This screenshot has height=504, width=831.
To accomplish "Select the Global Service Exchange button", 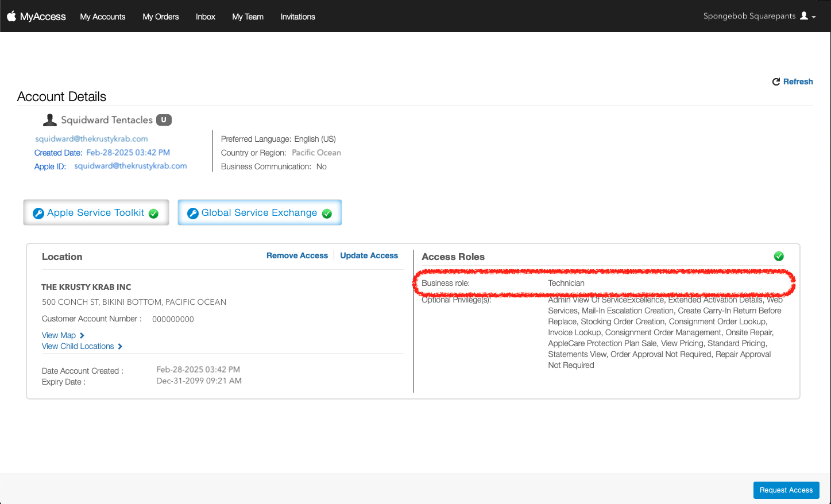I will (260, 212).
